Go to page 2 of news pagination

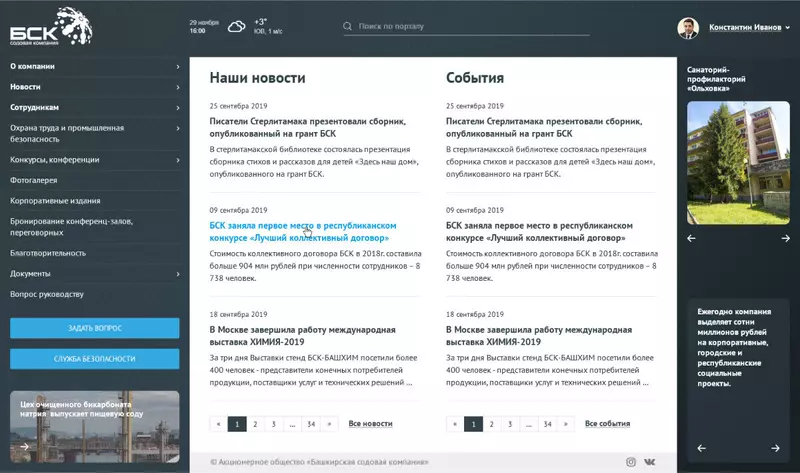tap(255, 424)
